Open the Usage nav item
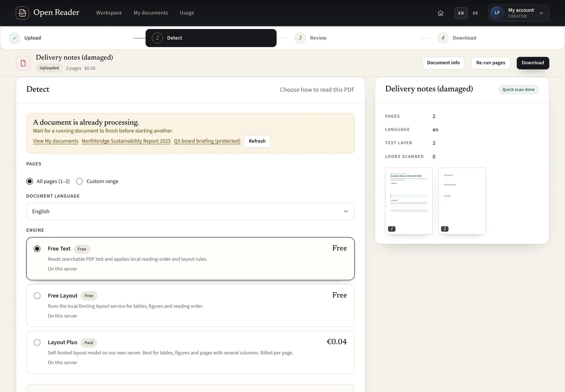The height and width of the screenshot is (392, 565). 187,13
